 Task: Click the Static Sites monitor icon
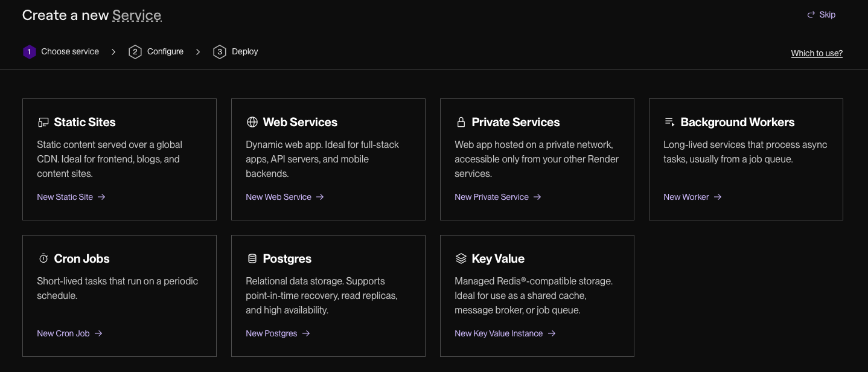[x=43, y=123]
